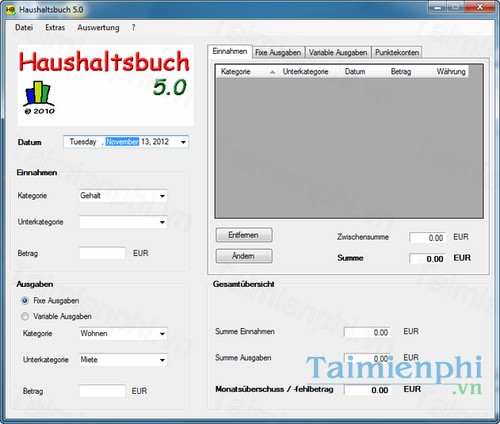Sort by the Unterkategorie column header
This screenshot has height=424, width=500.
click(x=309, y=72)
